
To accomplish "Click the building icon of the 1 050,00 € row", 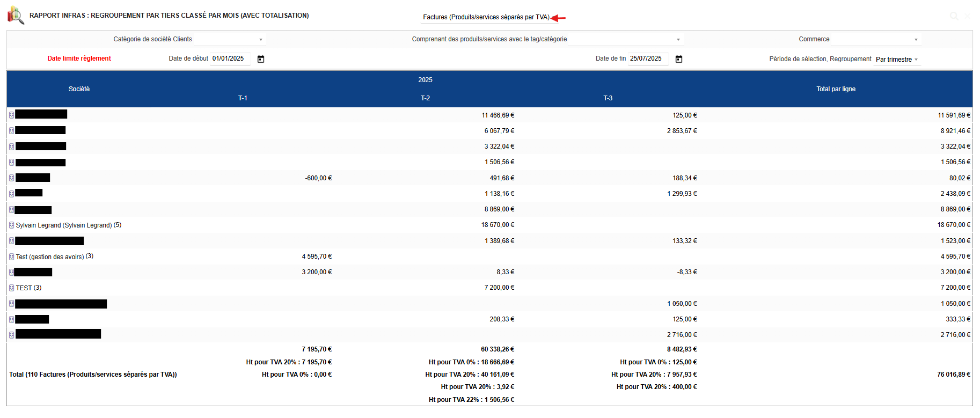I will pos(11,304).
